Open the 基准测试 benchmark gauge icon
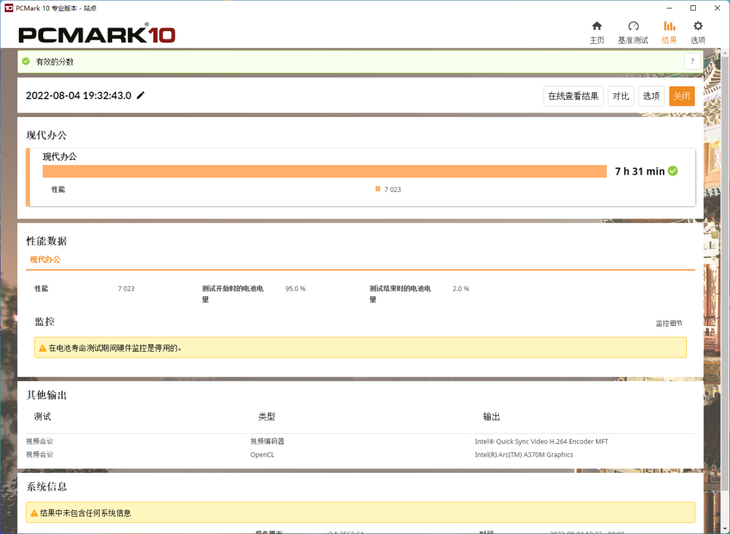The height and width of the screenshot is (534, 730). [633, 26]
